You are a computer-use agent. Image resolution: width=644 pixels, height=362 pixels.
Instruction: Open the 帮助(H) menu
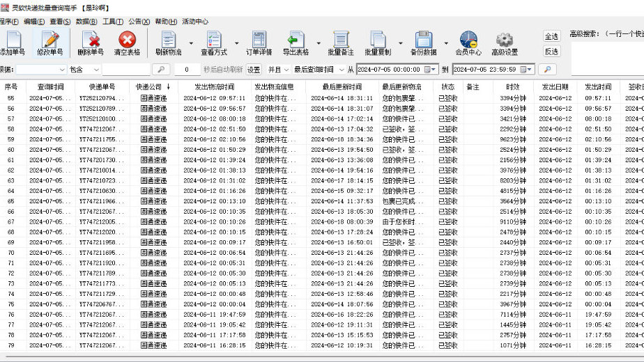[166, 22]
